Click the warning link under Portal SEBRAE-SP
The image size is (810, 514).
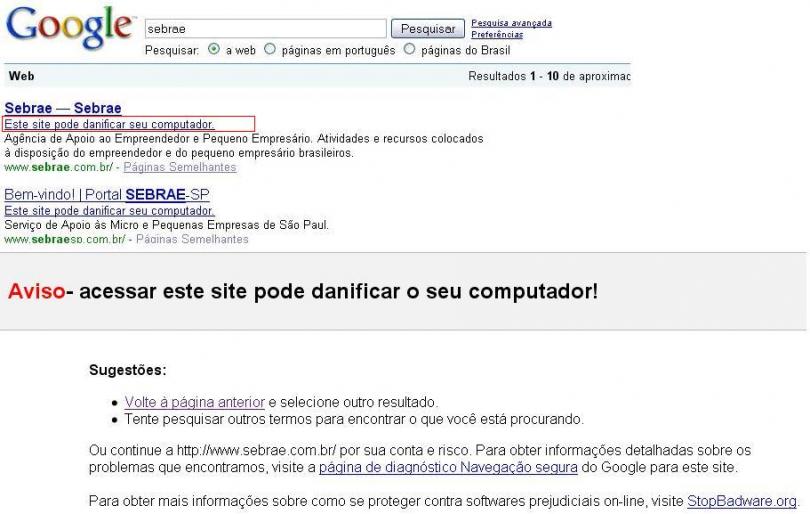(x=109, y=211)
